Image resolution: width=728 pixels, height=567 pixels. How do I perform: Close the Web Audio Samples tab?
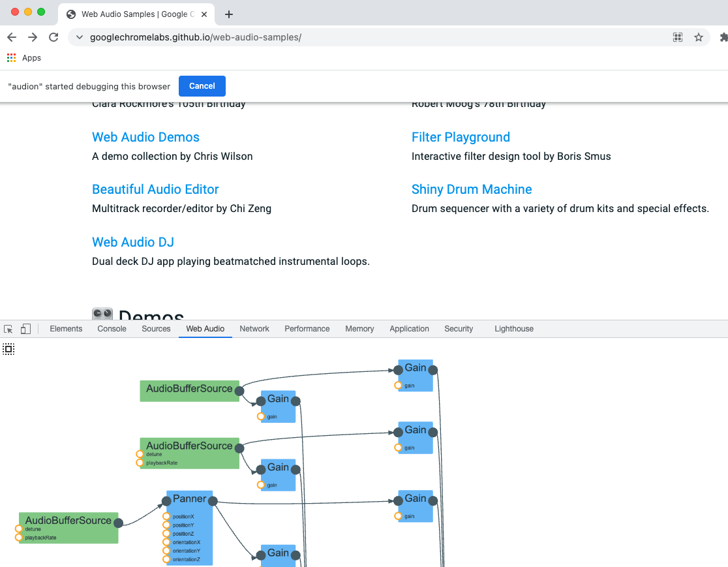click(x=204, y=14)
